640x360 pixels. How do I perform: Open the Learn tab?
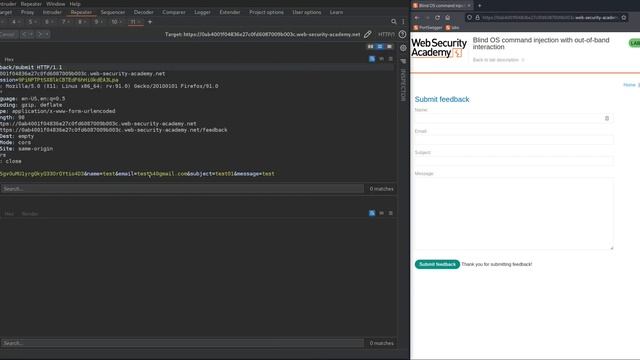point(336,12)
